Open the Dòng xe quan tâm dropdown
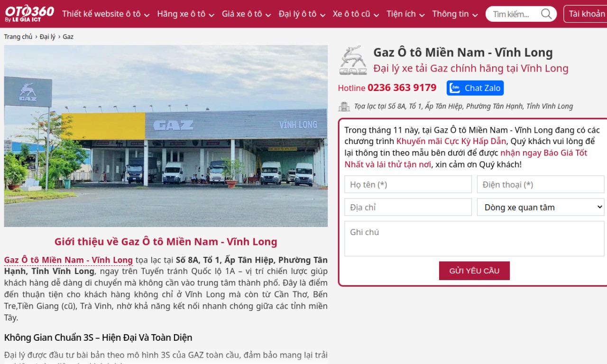 (x=541, y=207)
